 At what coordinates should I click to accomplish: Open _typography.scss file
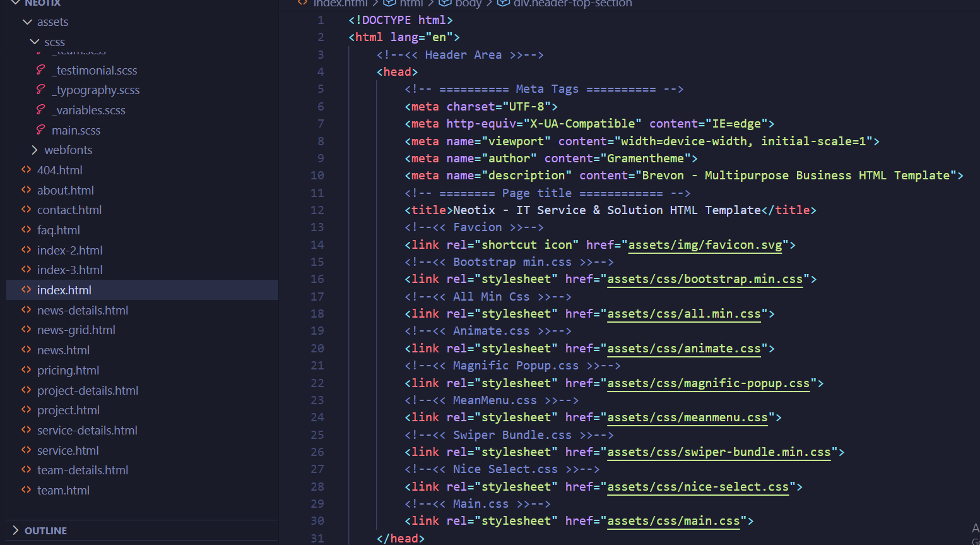click(x=96, y=90)
